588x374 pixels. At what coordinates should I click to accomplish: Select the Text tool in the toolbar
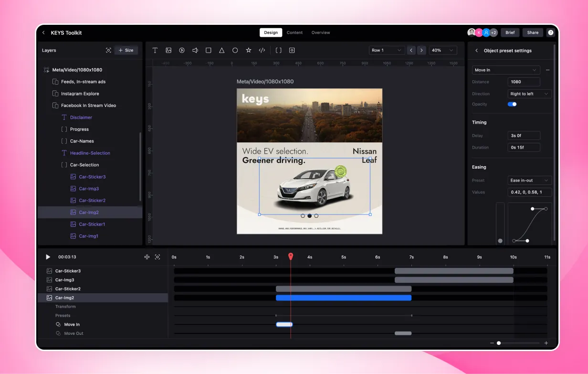(x=155, y=50)
